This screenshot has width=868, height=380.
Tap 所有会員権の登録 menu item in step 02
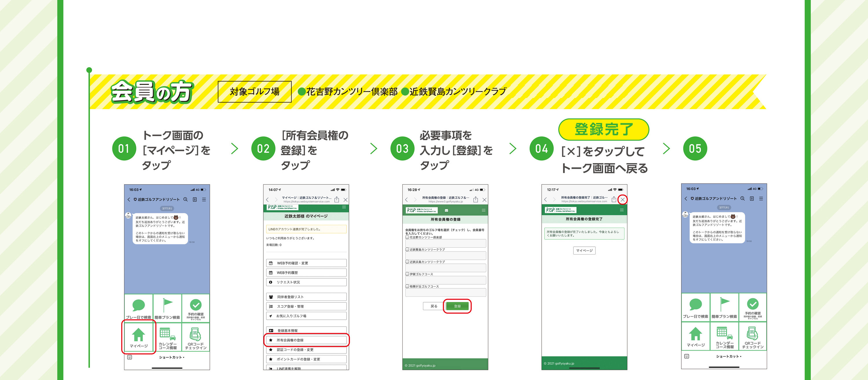[x=306, y=340]
